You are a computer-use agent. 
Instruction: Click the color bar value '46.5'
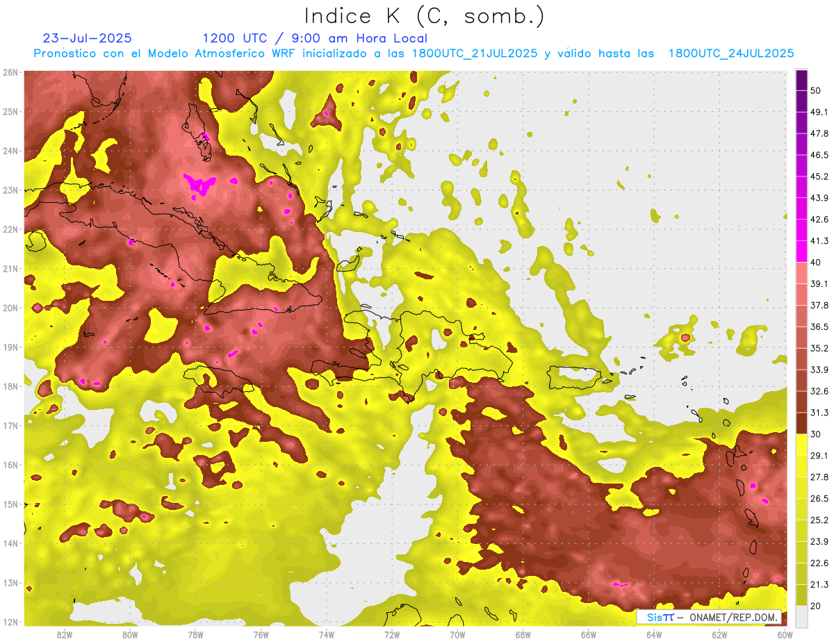pyautogui.click(x=819, y=155)
